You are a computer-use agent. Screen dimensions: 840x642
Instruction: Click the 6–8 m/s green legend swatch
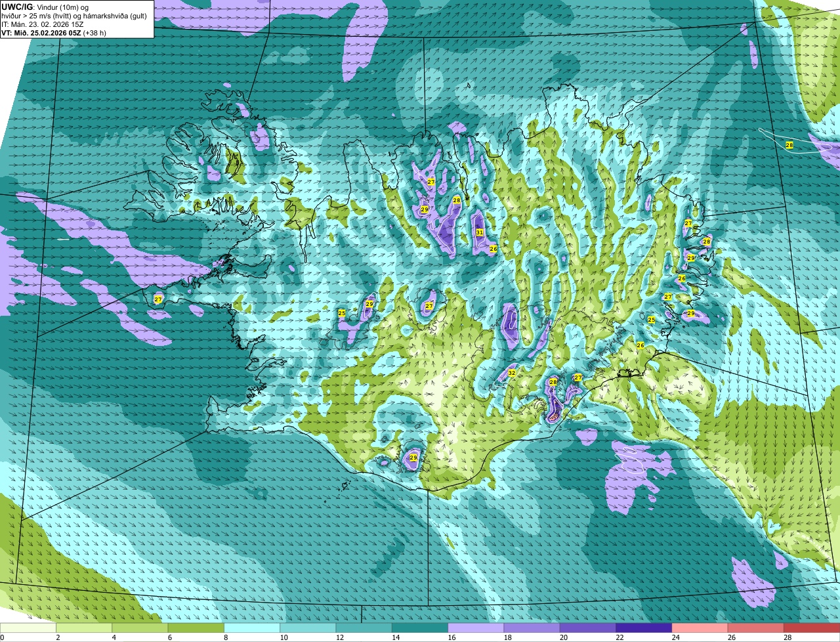click(196, 628)
